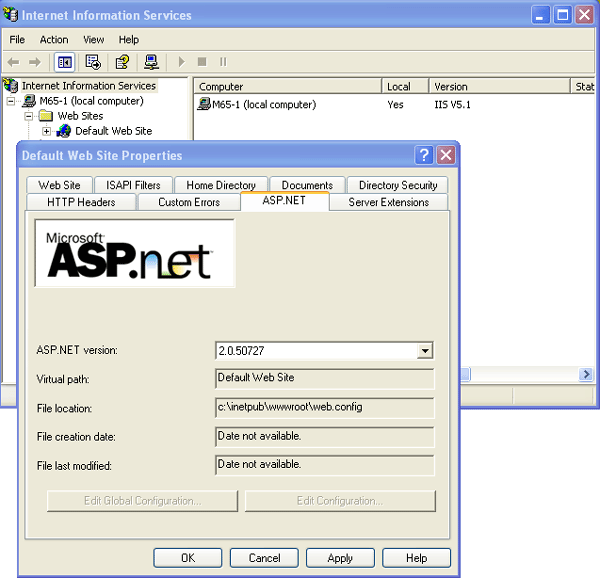Screen dimensions: 600x578
Task: Click the Microsoft ASP.net logo image
Action: point(135,253)
